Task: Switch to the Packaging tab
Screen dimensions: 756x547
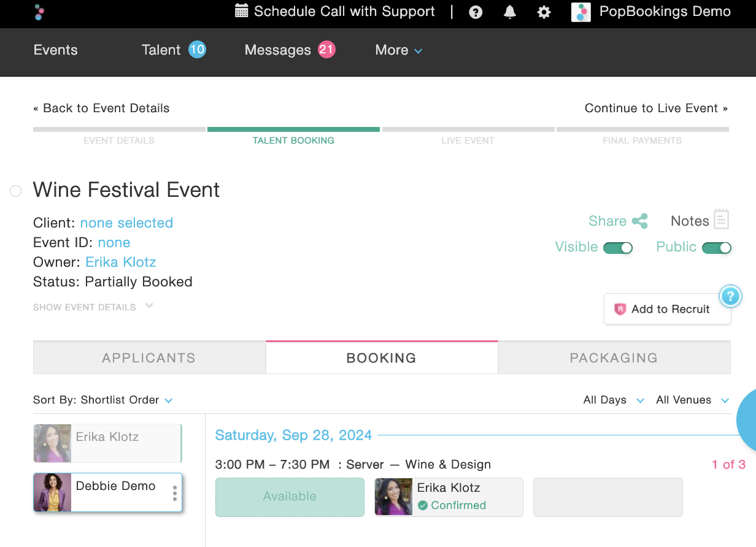Action: pyautogui.click(x=614, y=358)
